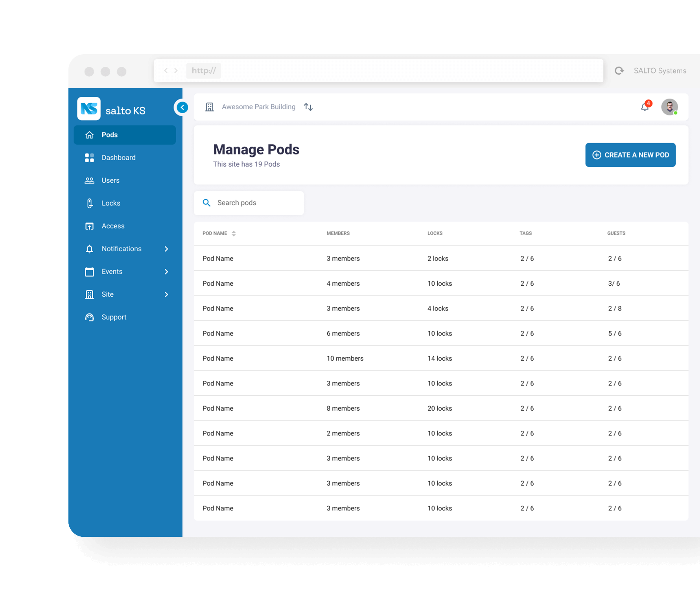
Task: Switch site using up-down arrows icon
Action: click(x=308, y=107)
